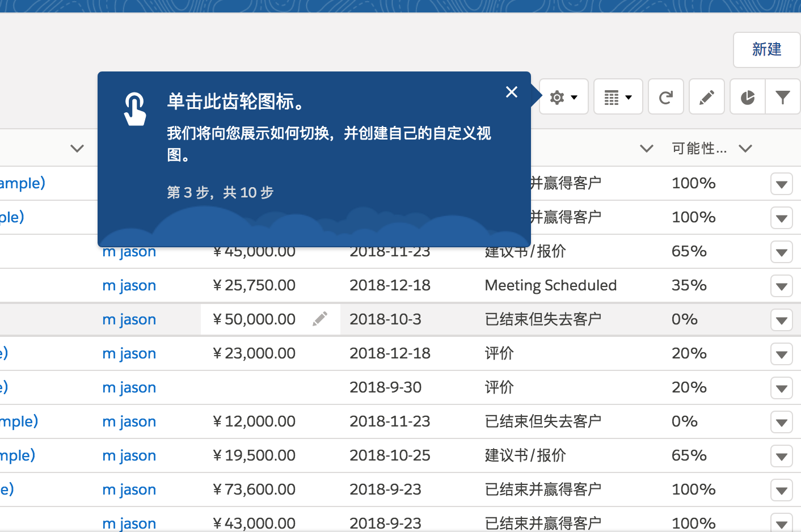
Task: Open m jason link in ¥19,500.00 row
Action: click(x=129, y=455)
